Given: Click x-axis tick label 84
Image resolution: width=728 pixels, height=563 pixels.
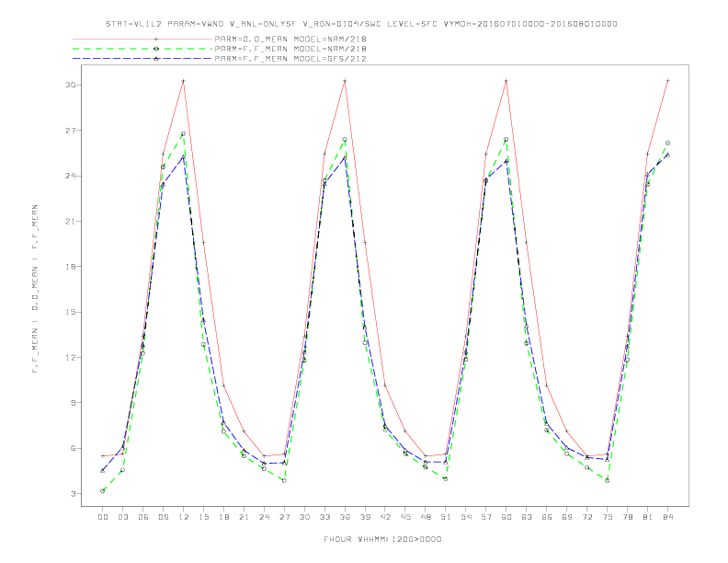Looking at the screenshot, I should tap(667, 517).
